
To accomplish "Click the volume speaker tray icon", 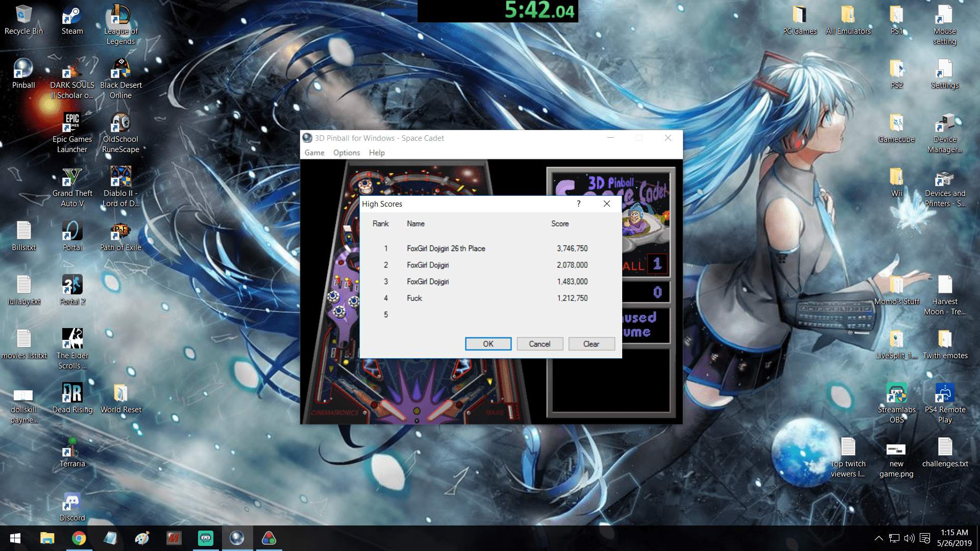I will (x=909, y=538).
